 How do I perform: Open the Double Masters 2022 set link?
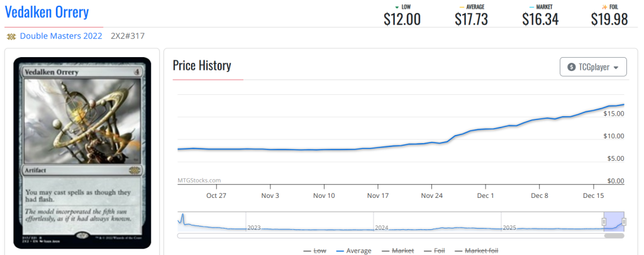(61, 36)
